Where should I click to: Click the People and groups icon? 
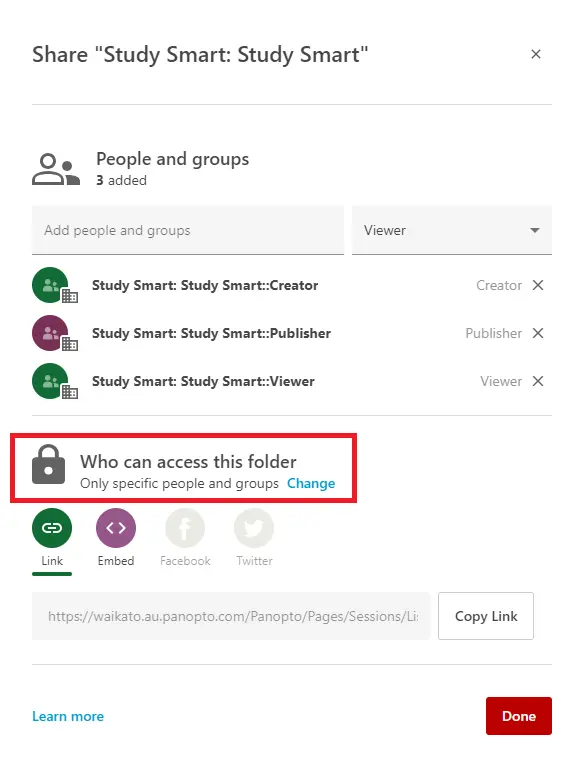coord(56,169)
